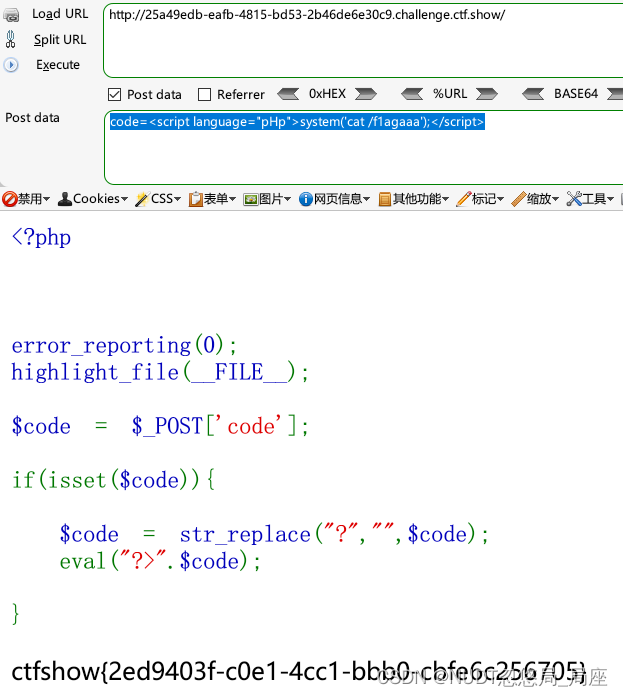623x696 pixels.
Task: Open the 缩放 (Resize) dropdown menu
Action: pyautogui.click(x=535, y=198)
